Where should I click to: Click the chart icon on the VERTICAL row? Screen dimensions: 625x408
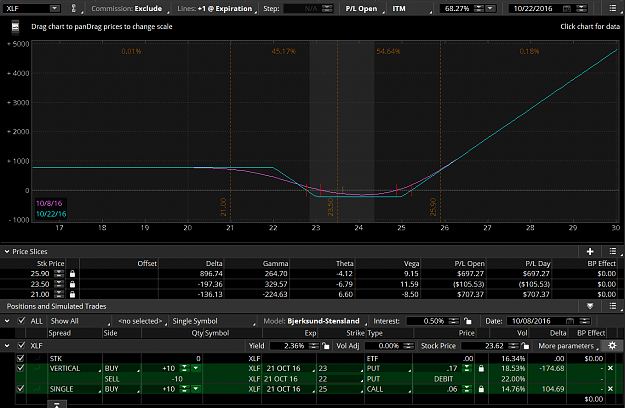click(x=37, y=369)
